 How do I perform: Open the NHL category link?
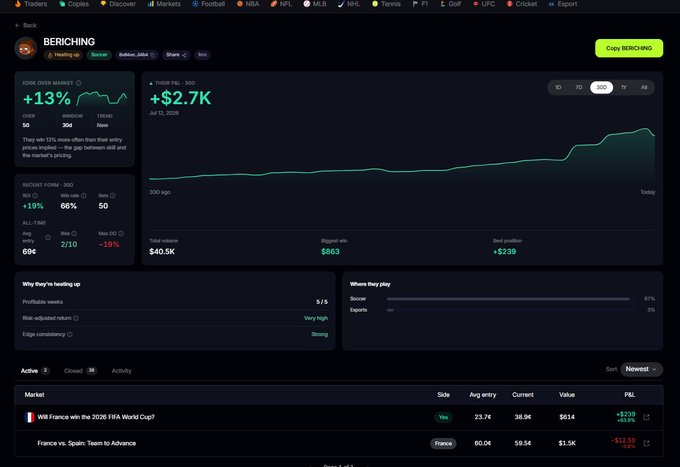click(349, 4)
